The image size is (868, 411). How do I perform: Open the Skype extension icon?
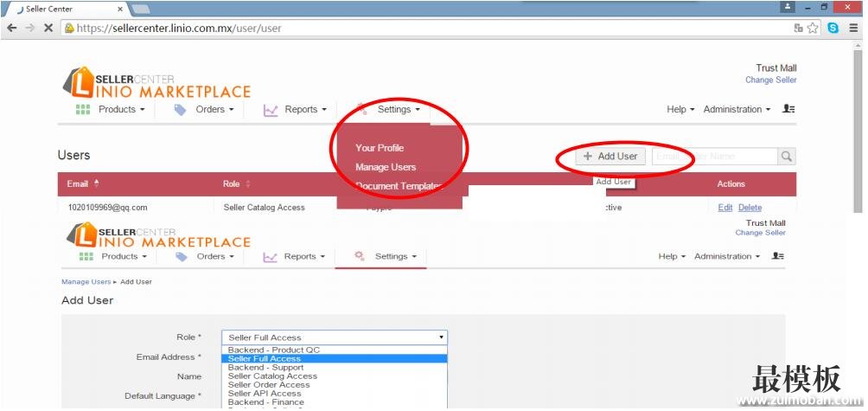click(833, 28)
